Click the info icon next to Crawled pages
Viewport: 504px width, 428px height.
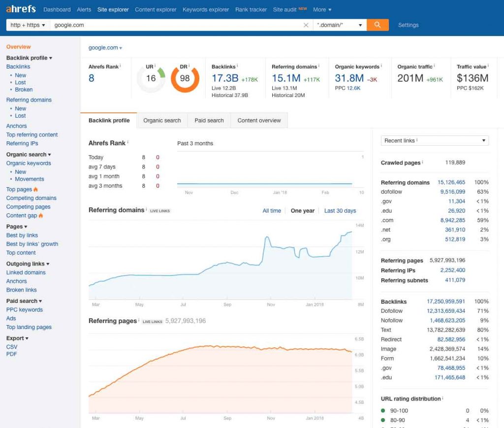(423, 163)
